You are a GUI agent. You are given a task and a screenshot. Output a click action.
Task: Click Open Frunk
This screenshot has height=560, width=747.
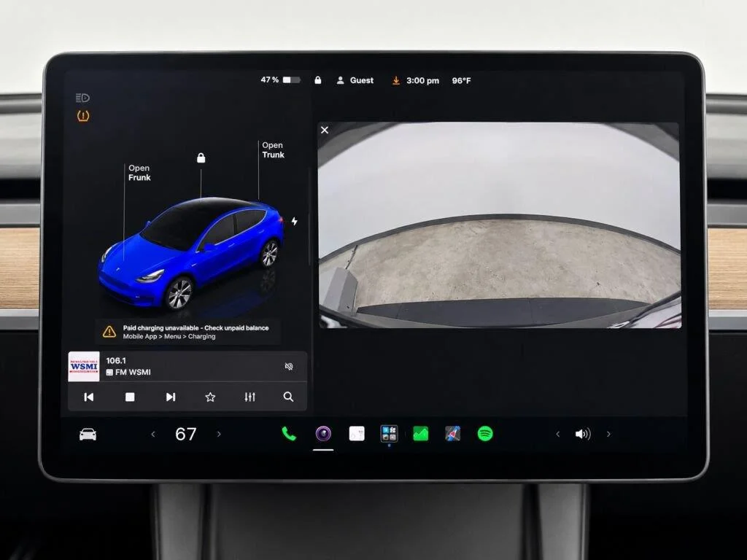[x=139, y=173]
